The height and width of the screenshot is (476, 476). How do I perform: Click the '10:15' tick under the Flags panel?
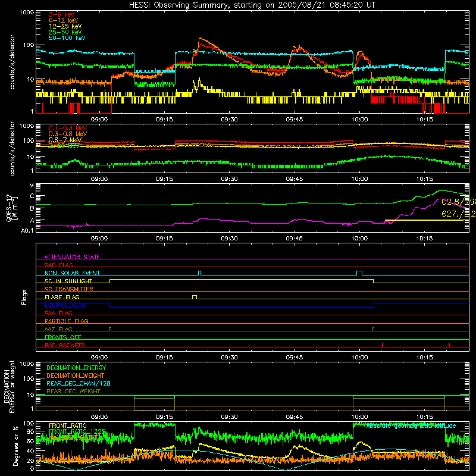tap(424, 358)
